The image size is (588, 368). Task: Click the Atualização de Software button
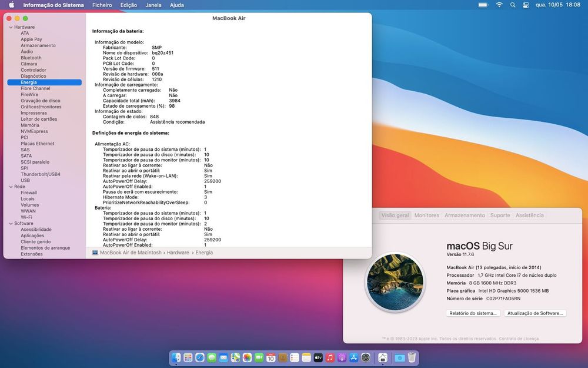coord(534,313)
